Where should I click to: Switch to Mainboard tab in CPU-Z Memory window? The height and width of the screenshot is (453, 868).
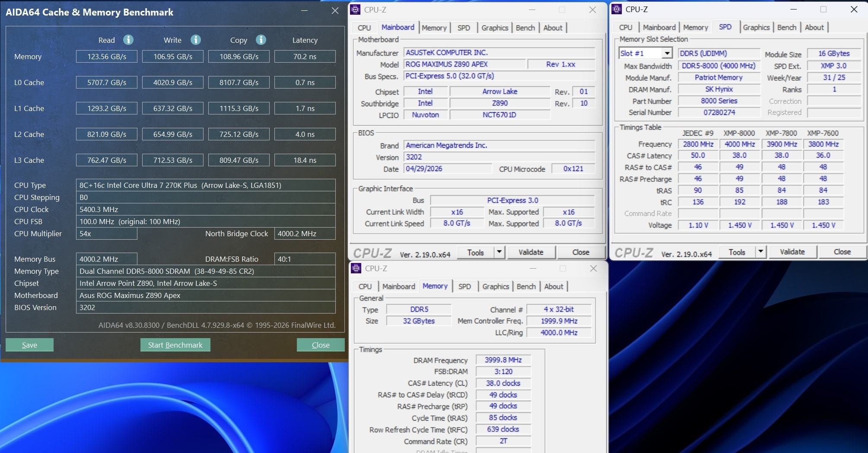tap(399, 286)
